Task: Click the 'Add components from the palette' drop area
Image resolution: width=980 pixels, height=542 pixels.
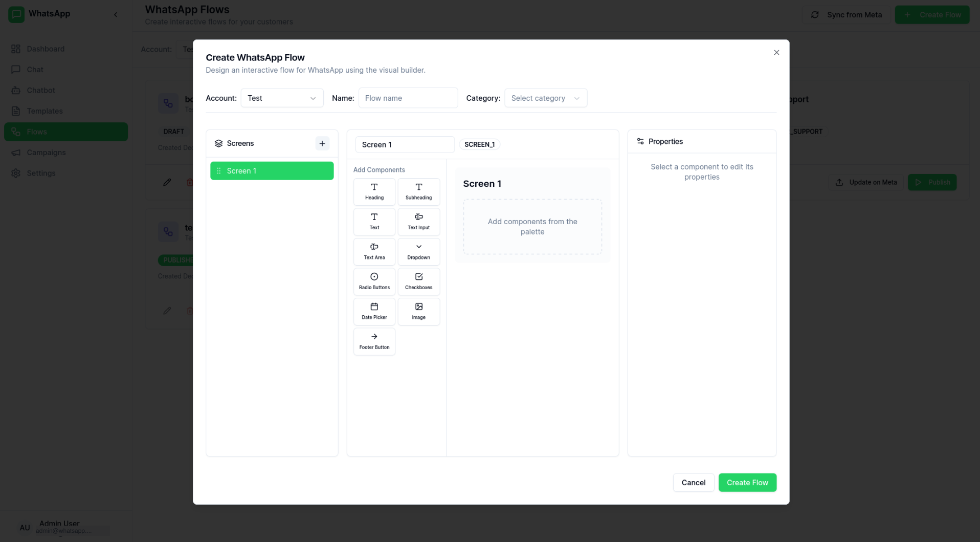Action: [x=532, y=226]
